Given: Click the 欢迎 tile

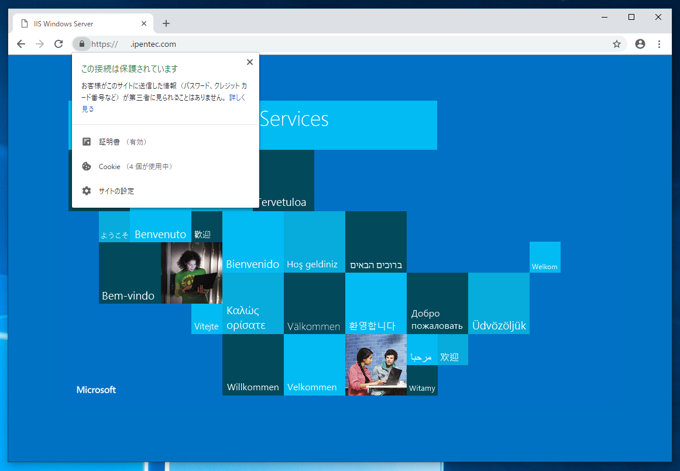Looking at the screenshot, I should coord(453,350).
